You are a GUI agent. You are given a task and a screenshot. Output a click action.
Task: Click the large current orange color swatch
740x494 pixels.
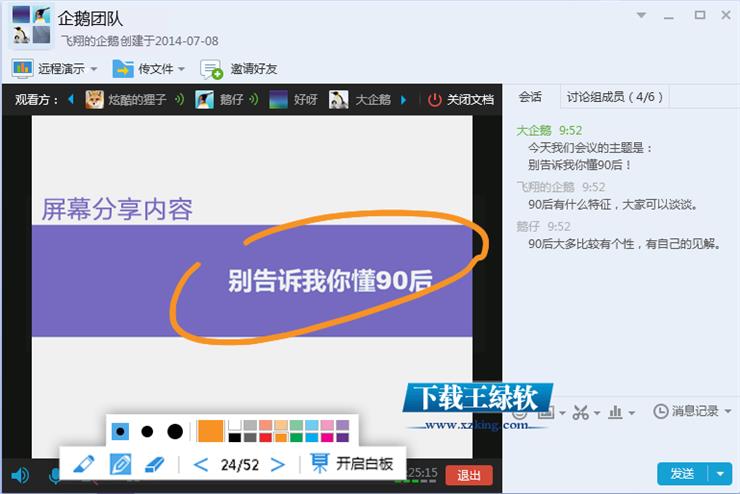point(210,431)
